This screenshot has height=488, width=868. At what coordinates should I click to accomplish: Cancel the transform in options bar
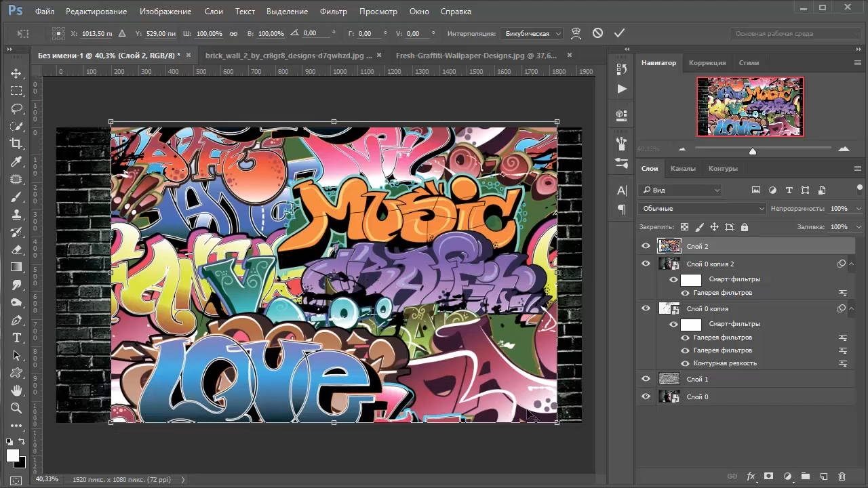point(597,33)
